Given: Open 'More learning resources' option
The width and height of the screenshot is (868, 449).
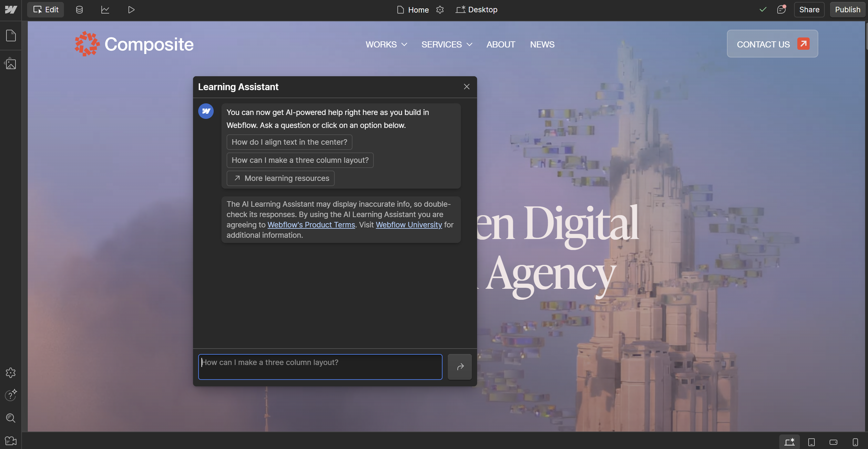Looking at the screenshot, I should pyautogui.click(x=280, y=178).
